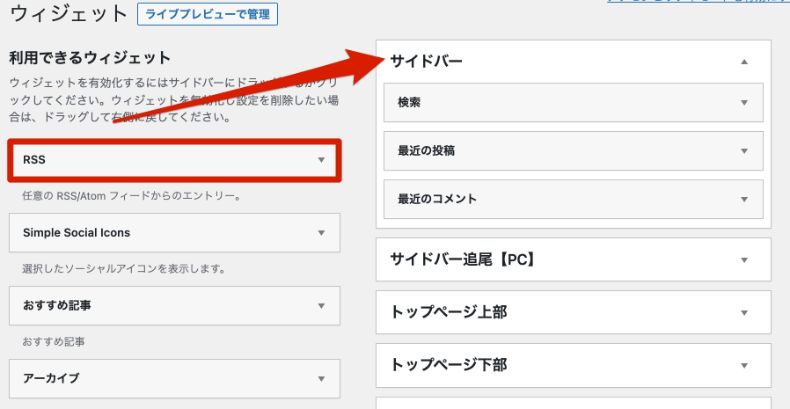Expand the トップページ上部 area arrow

(x=744, y=313)
